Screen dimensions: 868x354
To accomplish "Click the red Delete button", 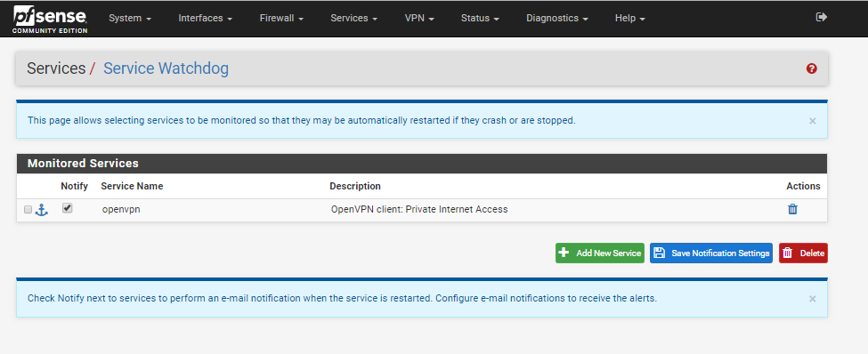I will pyautogui.click(x=803, y=253).
